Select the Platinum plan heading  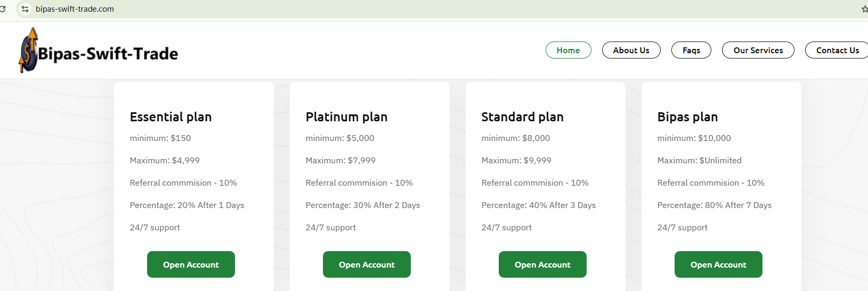pyautogui.click(x=346, y=117)
